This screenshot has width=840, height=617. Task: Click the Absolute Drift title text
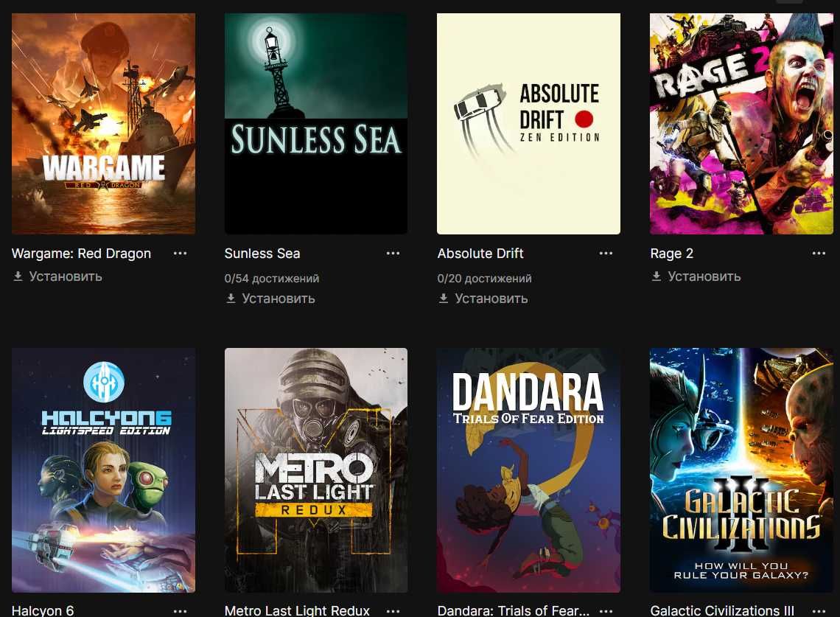tap(480, 253)
